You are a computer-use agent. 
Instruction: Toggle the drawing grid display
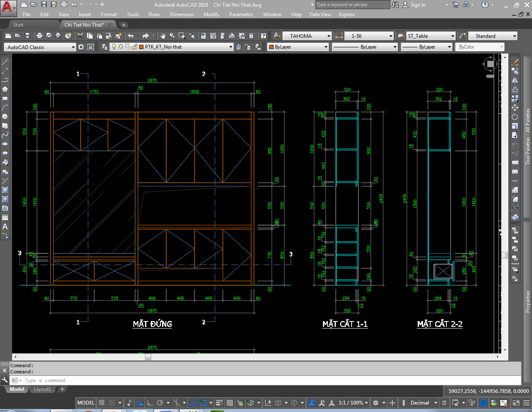pyautogui.click(x=102, y=402)
